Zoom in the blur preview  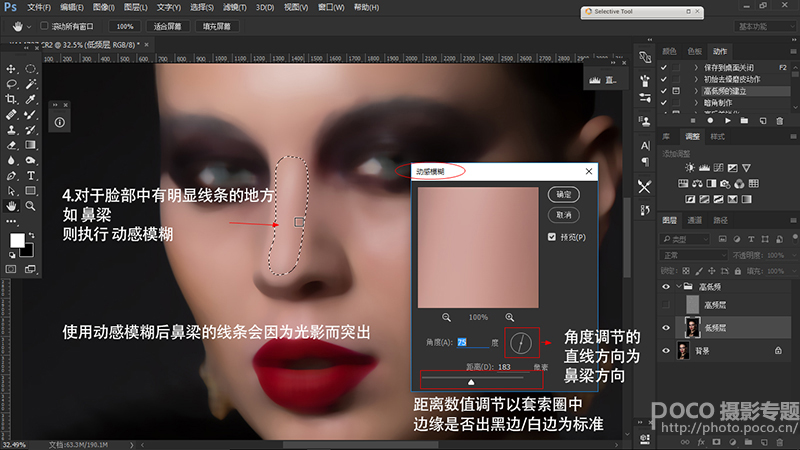tap(510, 316)
